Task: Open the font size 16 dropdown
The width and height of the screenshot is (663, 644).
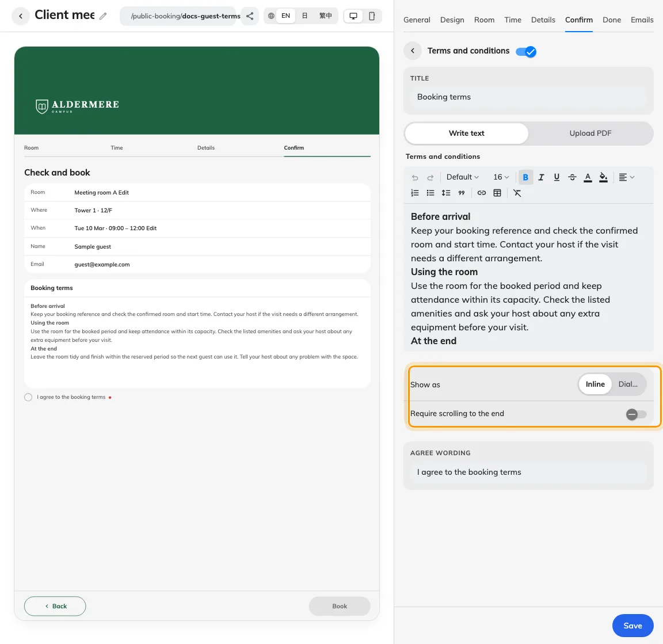Action: pyautogui.click(x=501, y=177)
